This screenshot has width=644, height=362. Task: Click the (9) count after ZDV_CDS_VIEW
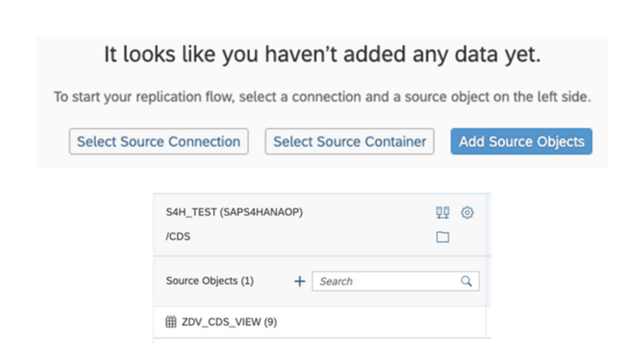[x=270, y=322]
